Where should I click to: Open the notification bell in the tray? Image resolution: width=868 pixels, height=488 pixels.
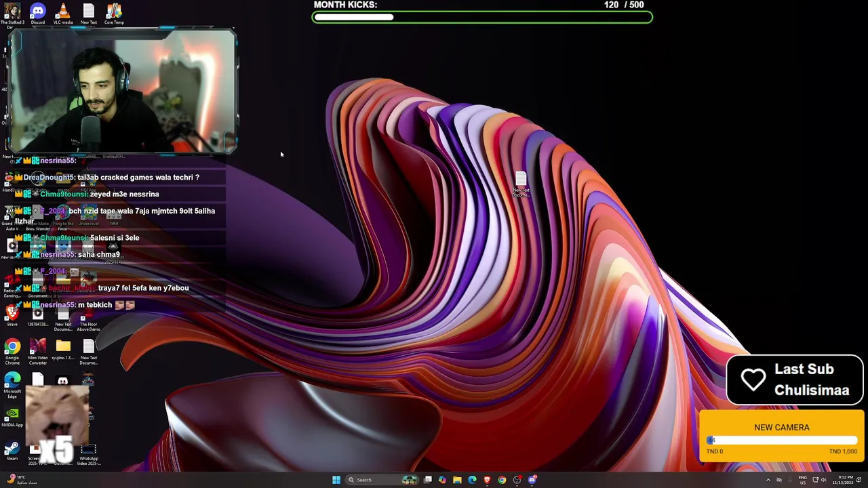pyautogui.click(x=859, y=480)
